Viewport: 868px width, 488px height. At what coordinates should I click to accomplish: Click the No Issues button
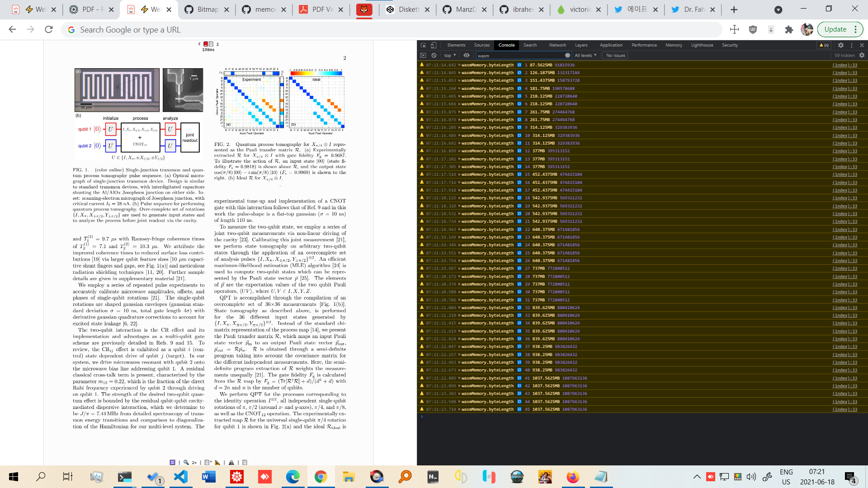click(x=615, y=56)
